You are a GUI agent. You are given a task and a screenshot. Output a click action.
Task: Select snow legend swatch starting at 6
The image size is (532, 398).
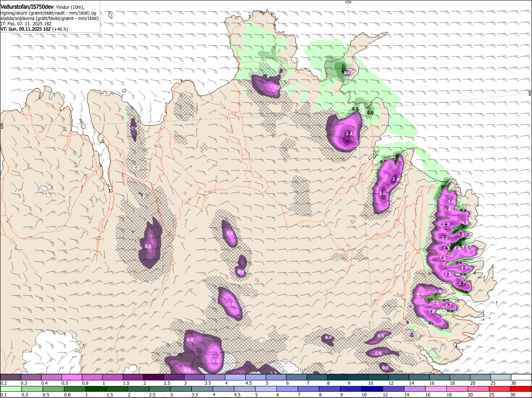[296, 377]
